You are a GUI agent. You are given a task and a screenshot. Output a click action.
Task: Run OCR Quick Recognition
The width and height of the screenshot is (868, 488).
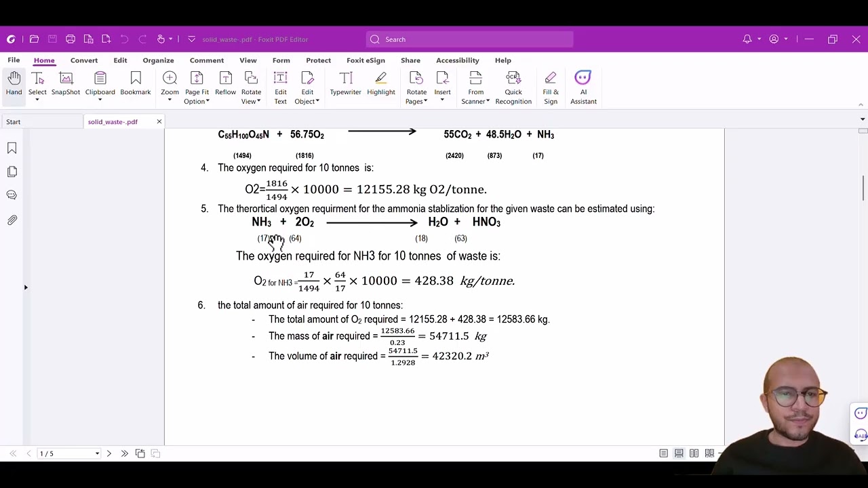point(513,88)
